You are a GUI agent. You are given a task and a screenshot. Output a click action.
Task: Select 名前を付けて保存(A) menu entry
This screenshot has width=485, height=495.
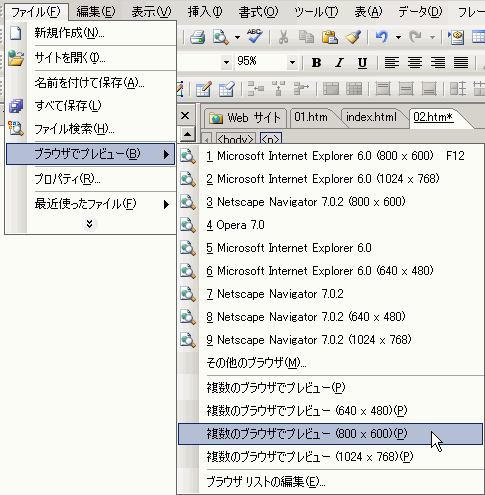(x=91, y=83)
